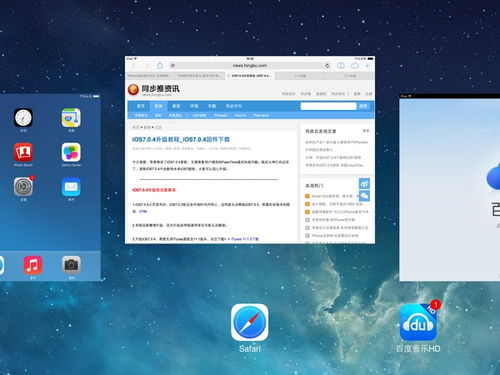The width and height of the screenshot is (500, 375).
Task: Click the red badge on Settings icon
Action: (x=32, y=178)
